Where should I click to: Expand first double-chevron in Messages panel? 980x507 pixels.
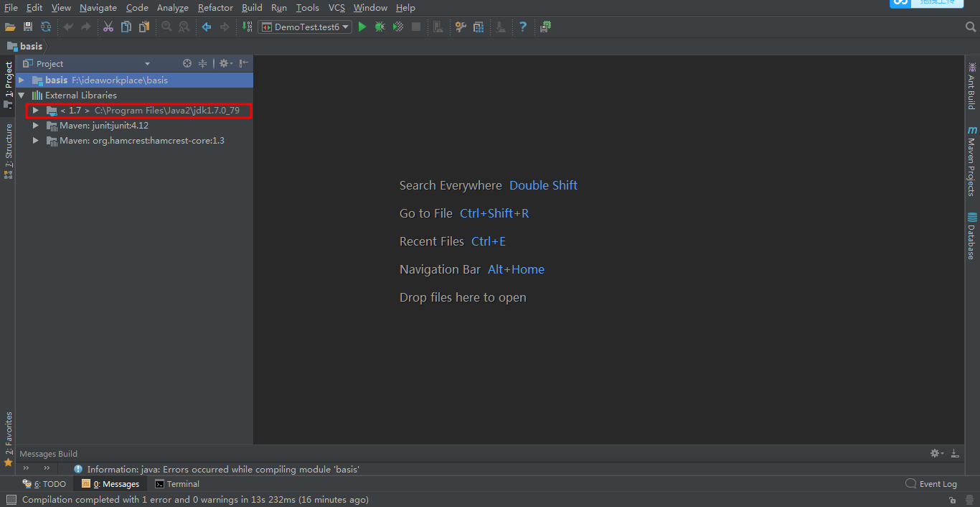[x=27, y=468]
